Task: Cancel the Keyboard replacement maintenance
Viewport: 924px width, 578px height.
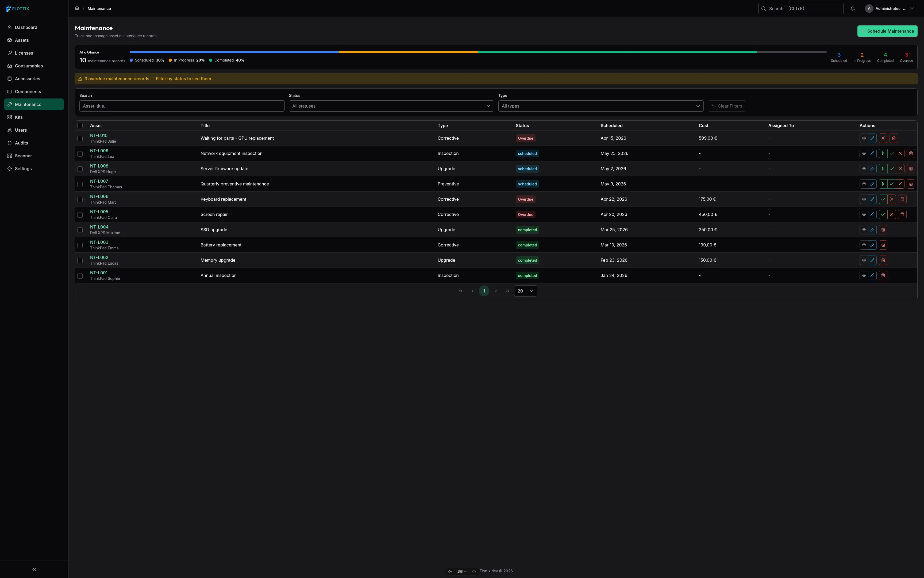Action: (x=892, y=199)
